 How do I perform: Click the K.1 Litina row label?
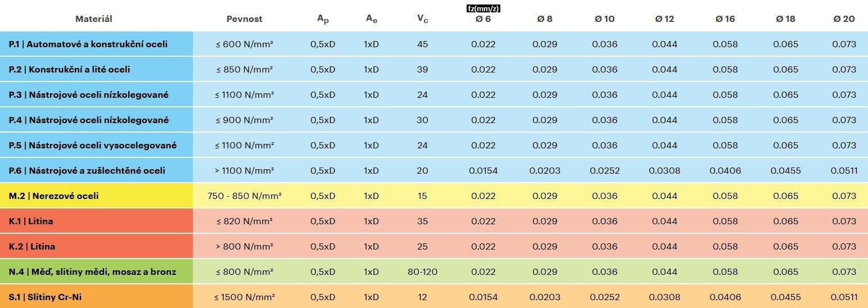tap(31, 221)
